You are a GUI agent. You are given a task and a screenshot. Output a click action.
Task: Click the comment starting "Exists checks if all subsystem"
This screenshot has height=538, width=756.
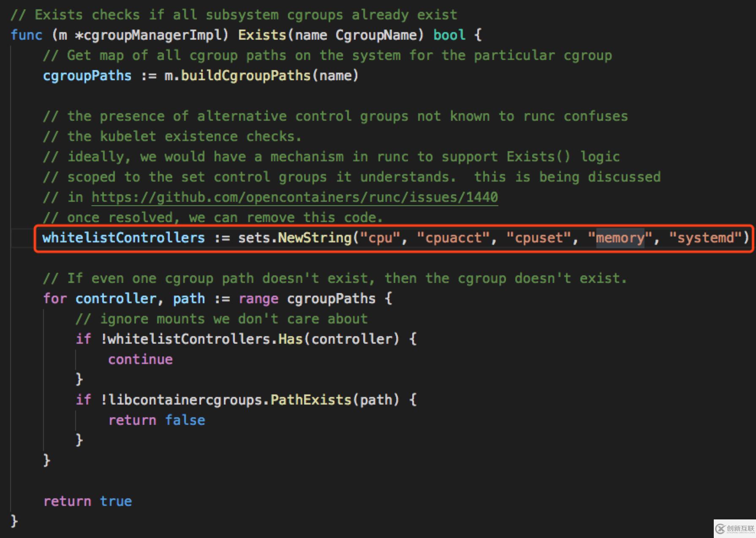[x=234, y=15]
